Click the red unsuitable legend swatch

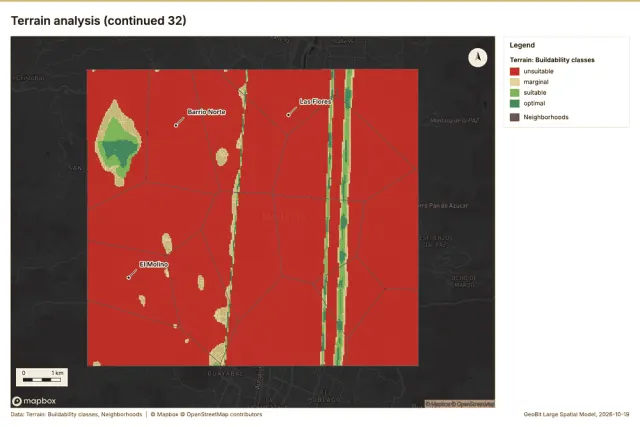click(515, 71)
